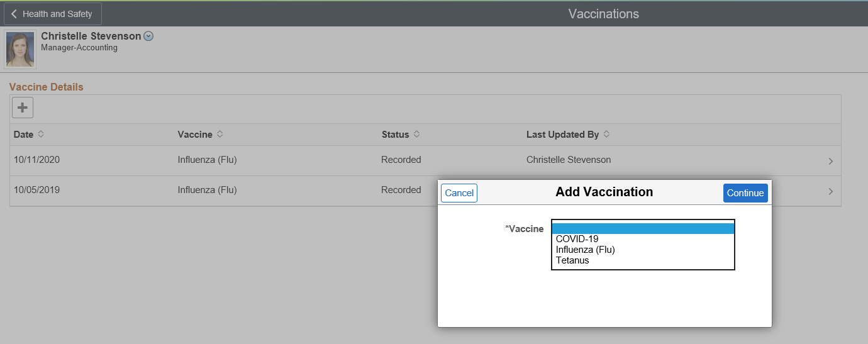Sort by the Last Updated By arrows
Image resolution: width=868 pixels, height=344 pixels.
[606, 135]
